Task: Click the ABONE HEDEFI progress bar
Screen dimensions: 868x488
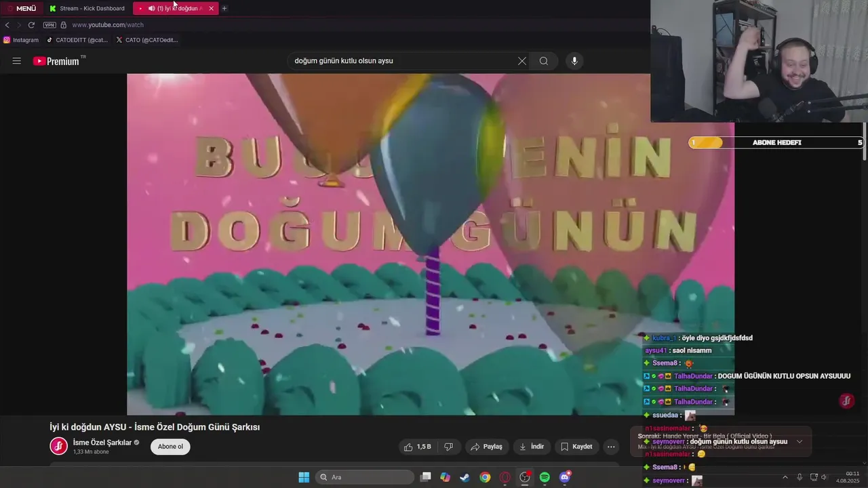Action: coord(776,142)
